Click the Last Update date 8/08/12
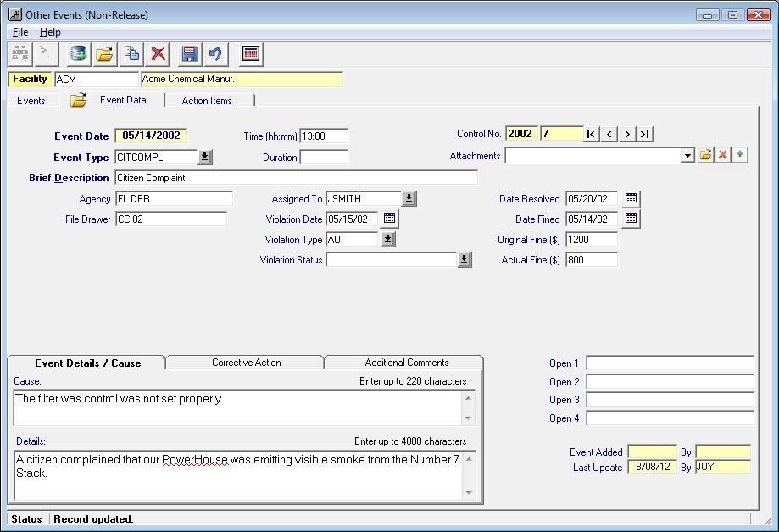 653,467
